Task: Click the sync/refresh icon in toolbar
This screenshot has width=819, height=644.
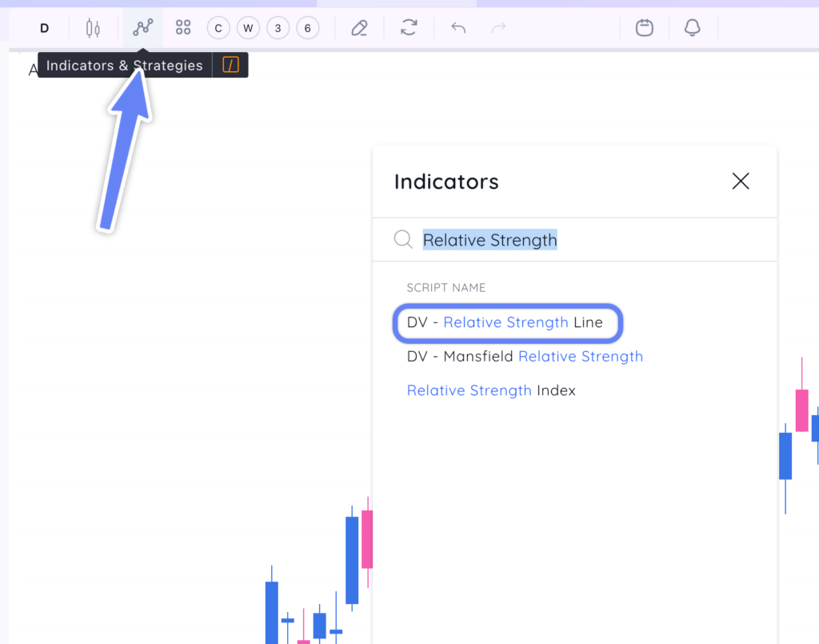Action: [x=409, y=27]
